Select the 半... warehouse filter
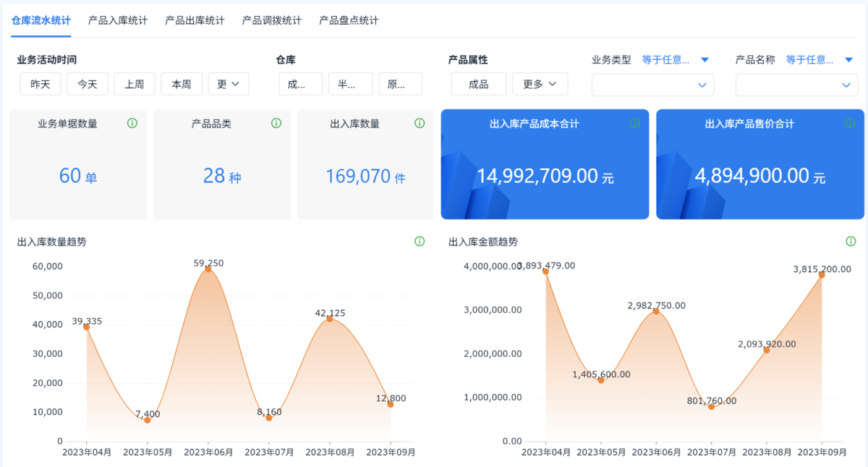Screen dimensions: 868x467 (350, 84)
